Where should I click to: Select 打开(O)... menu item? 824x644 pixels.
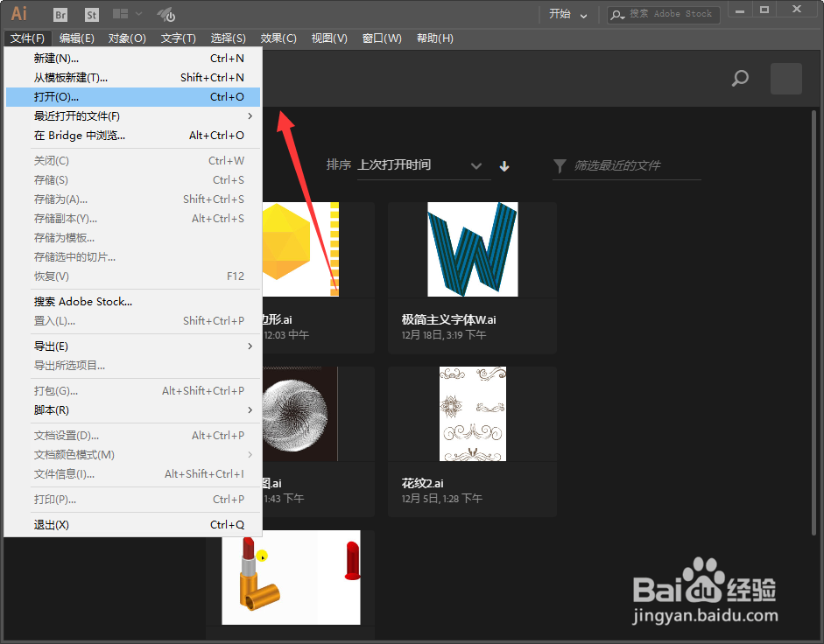pos(133,96)
